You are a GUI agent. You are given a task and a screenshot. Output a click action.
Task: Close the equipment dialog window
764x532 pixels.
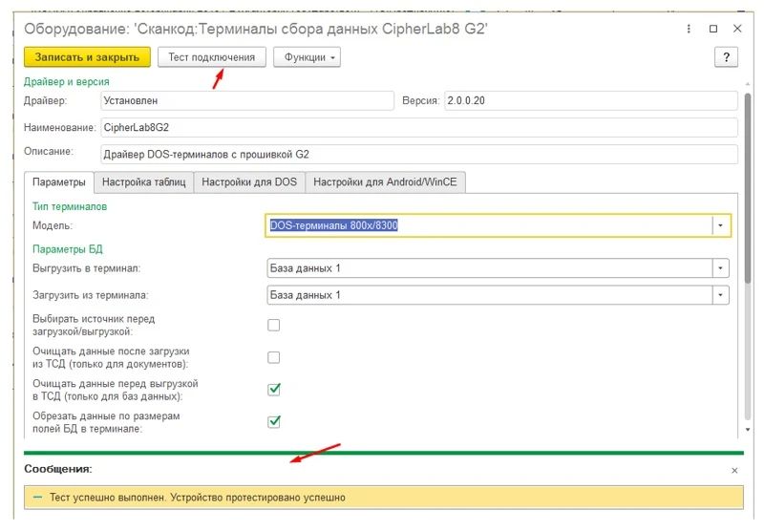[737, 30]
